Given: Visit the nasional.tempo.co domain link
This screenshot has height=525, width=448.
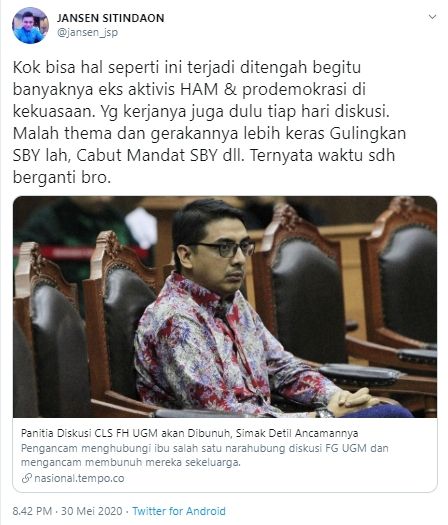Looking at the screenshot, I should pyautogui.click(x=79, y=478).
